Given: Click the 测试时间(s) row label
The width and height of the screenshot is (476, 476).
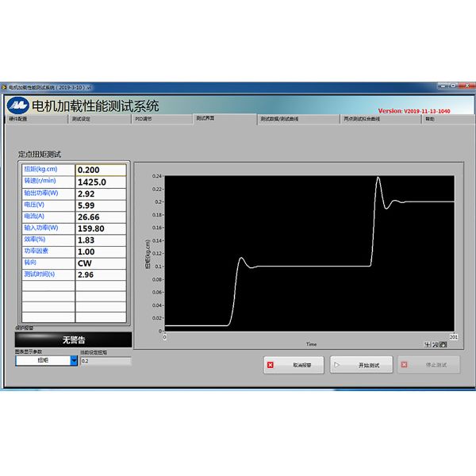Looking at the screenshot, I should pyautogui.click(x=40, y=274).
